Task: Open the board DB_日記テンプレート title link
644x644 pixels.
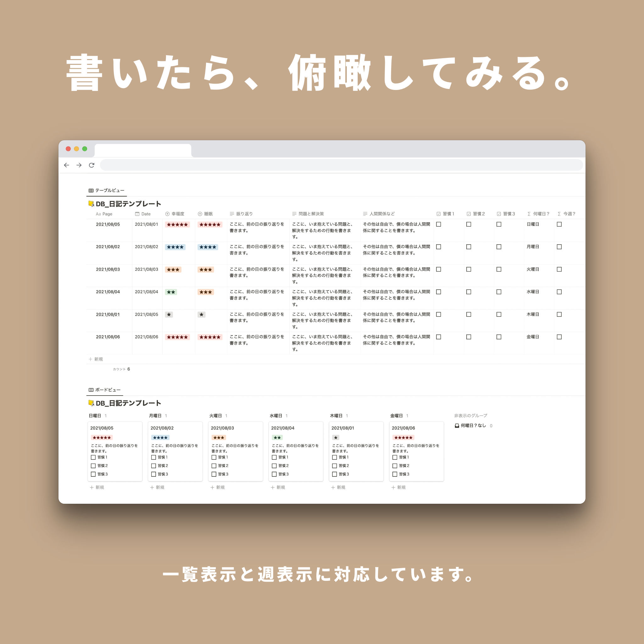Action: (128, 403)
